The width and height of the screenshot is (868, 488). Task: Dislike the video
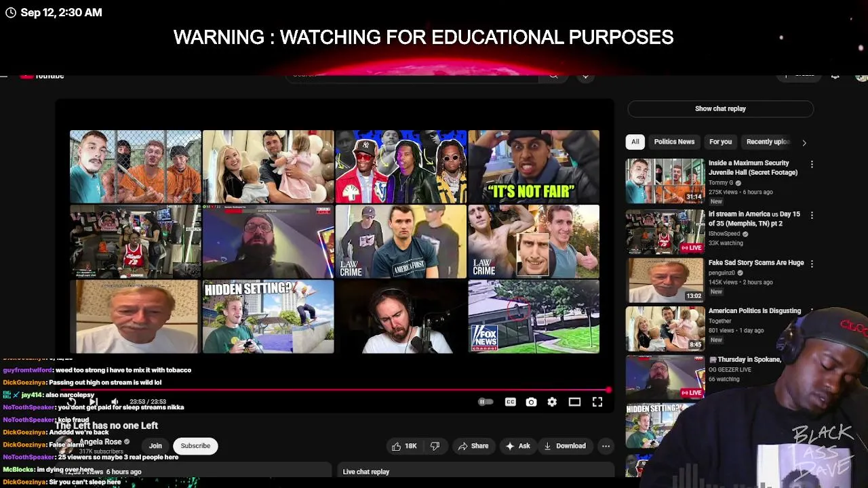[x=435, y=446]
